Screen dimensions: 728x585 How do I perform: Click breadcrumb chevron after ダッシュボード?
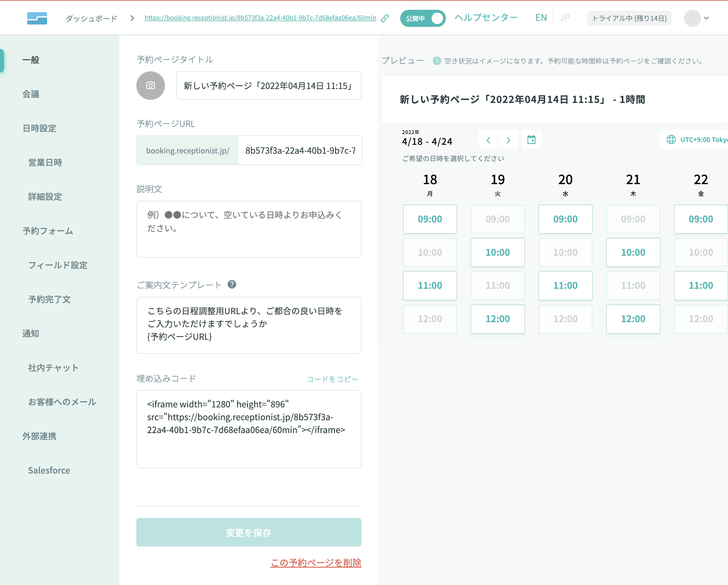click(132, 18)
